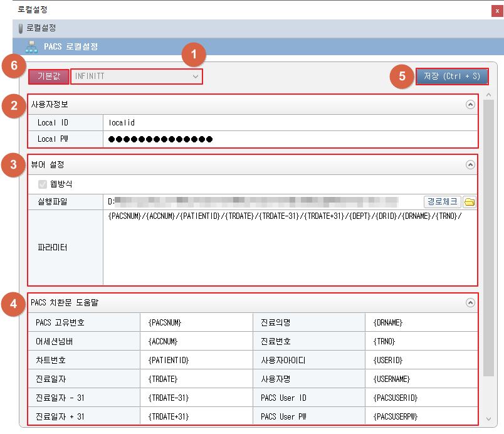Collapse the PACS 치환문 도움말 section
Viewport: 504px width, 434px height.
(470, 302)
